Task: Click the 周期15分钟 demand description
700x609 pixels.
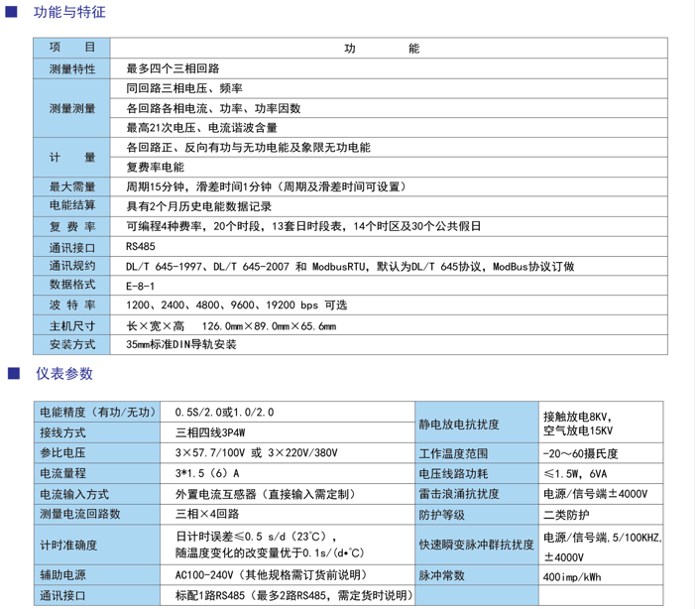Action: coord(267,186)
